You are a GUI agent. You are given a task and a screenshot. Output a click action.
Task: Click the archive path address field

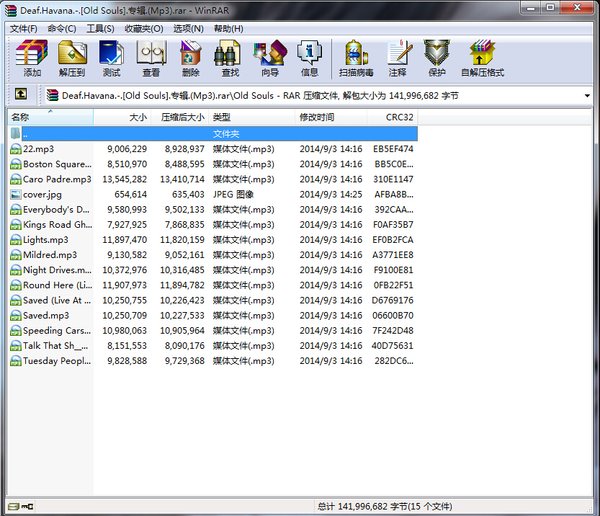[x=319, y=95]
